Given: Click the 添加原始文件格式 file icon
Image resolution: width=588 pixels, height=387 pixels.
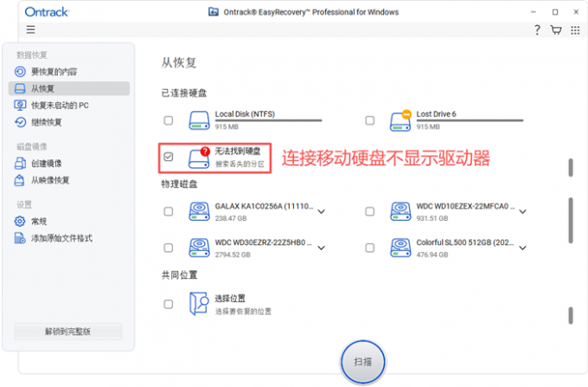Looking at the screenshot, I should click(20, 238).
